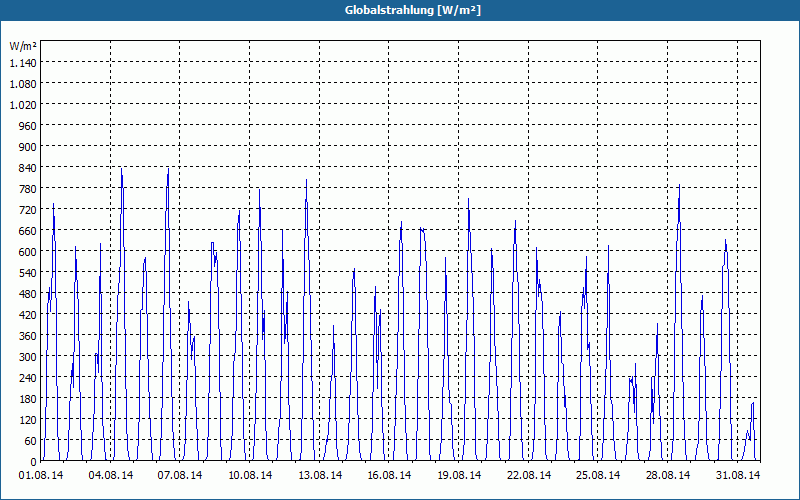Select the 600 y-axis label
The image size is (800, 500).
click(28, 252)
